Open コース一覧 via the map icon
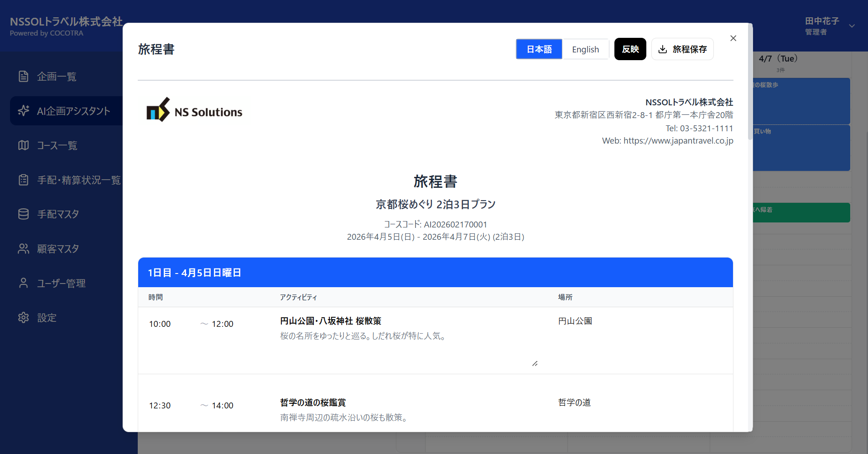The width and height of the screenshot is (868, 454). (x=23, y=145)
